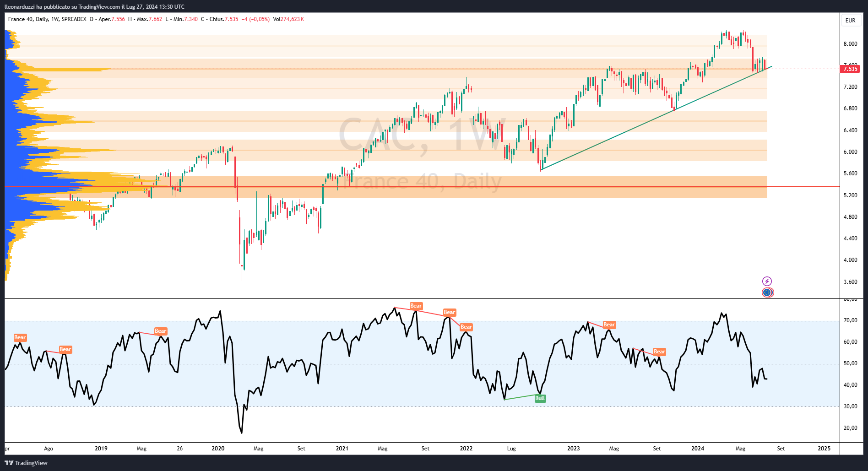Click the 2021 label on time axis
This screenshot has height=471, width=868.
(342, 449)
